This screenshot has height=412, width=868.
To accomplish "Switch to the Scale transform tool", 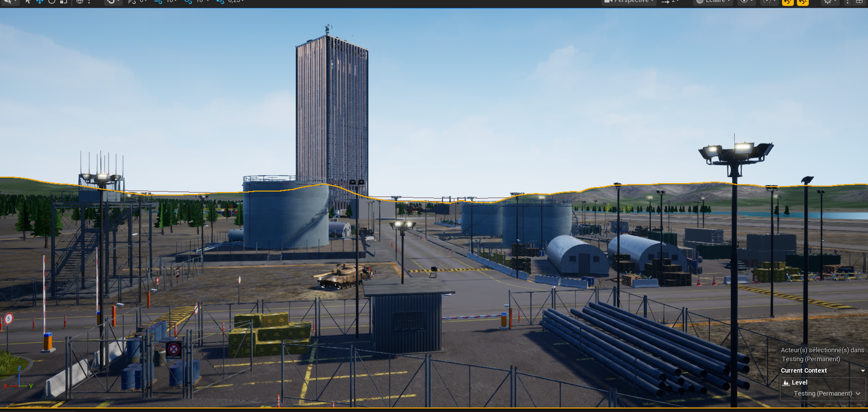I will click(x=63, y=1).
